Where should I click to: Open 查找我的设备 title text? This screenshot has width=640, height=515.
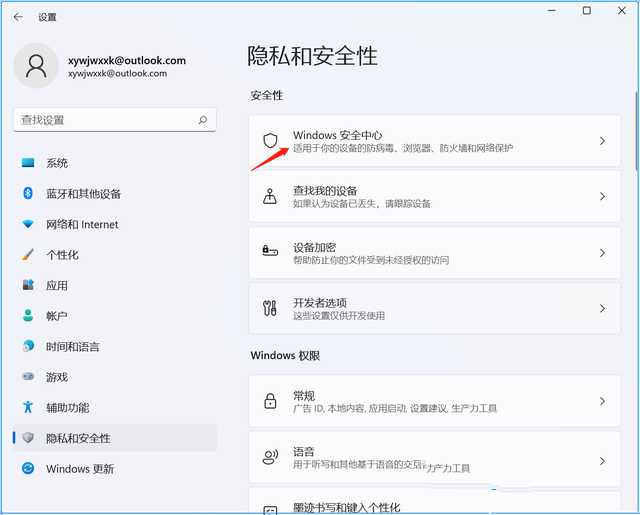[325, 191]
